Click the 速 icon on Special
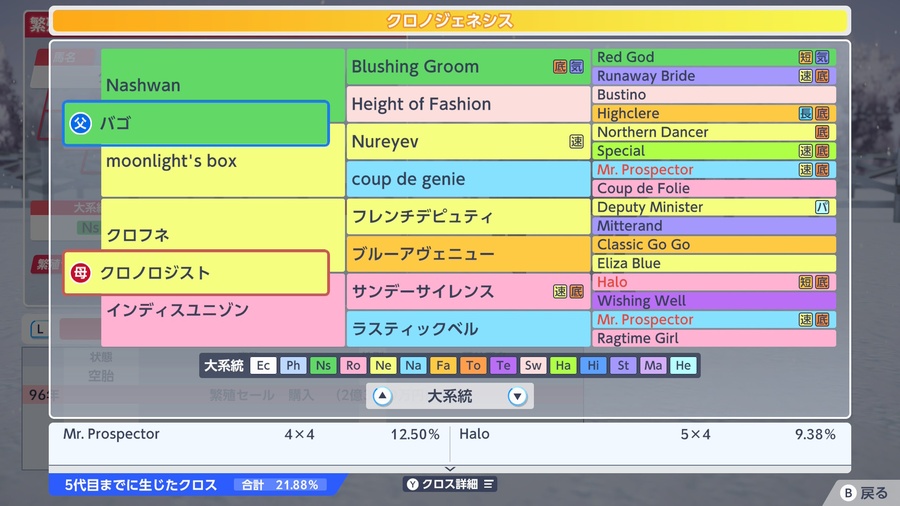 click(x=806, y=151)
